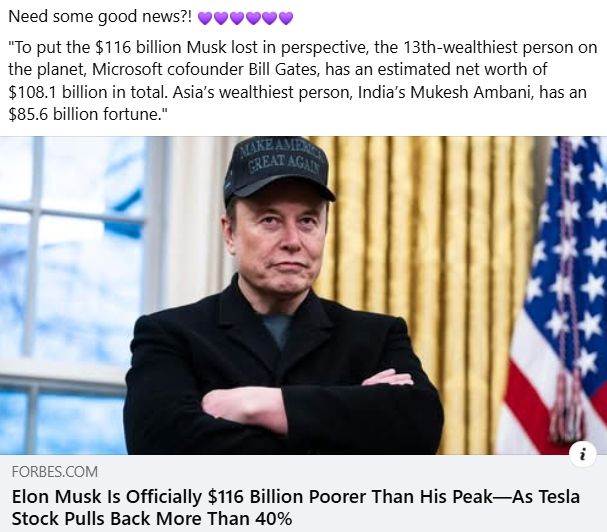This screenshot has height=532, width=607.
Task: Open the Forbes article headline link
Action: (x=296, y=507)
